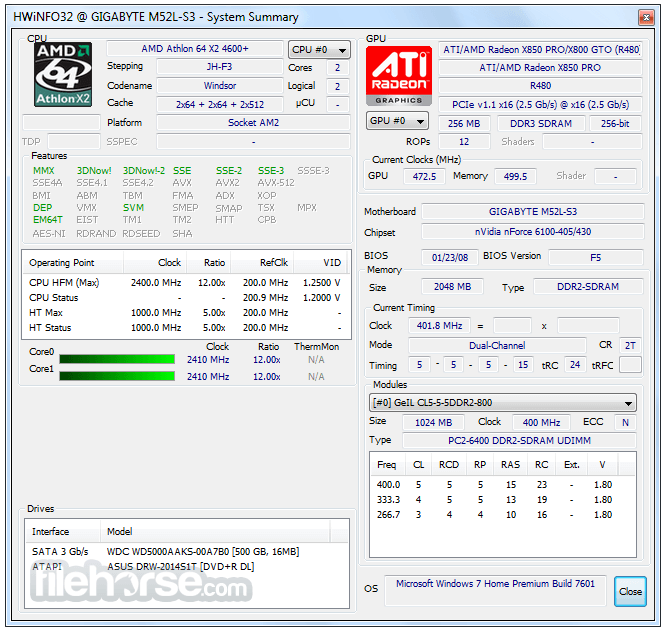Select the 400.0 frequency timing row

coord(503,484)
